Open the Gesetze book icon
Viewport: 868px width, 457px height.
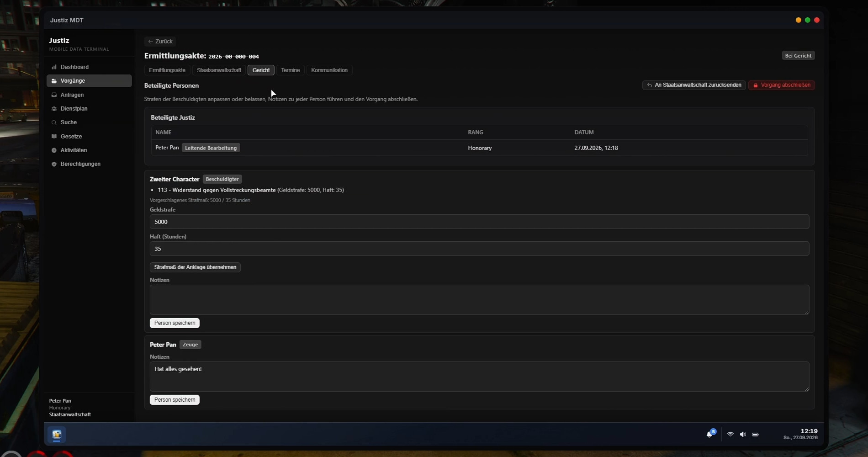click(x=54, y=136)
